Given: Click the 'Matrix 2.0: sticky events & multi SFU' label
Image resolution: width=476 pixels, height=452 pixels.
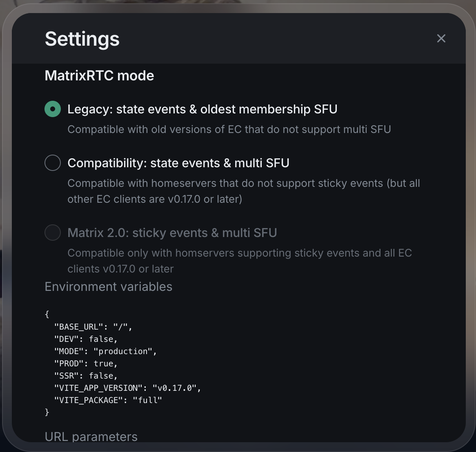Looking at the screenshot, I should [172, 233].
